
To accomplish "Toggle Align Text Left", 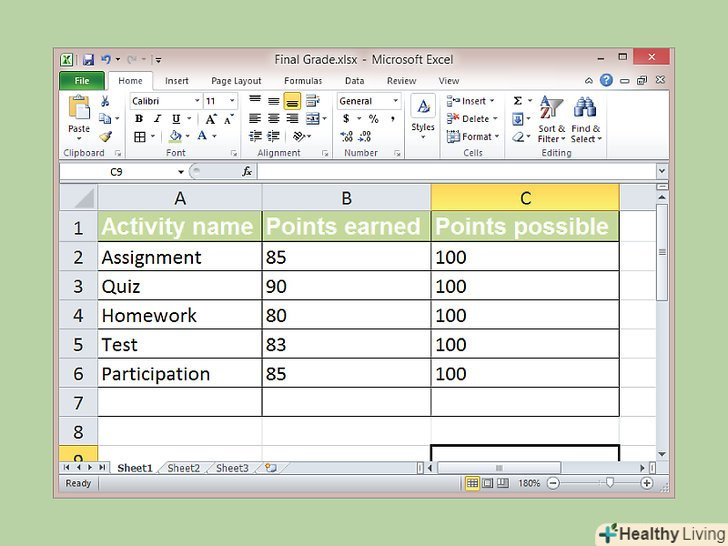I will tap(255, 119).
